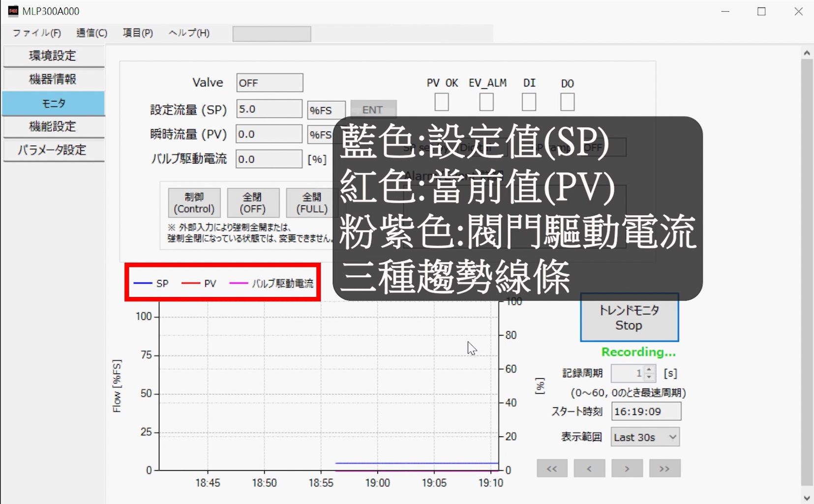
Task: Jump to chart start with << button
Action: (552, 469)
